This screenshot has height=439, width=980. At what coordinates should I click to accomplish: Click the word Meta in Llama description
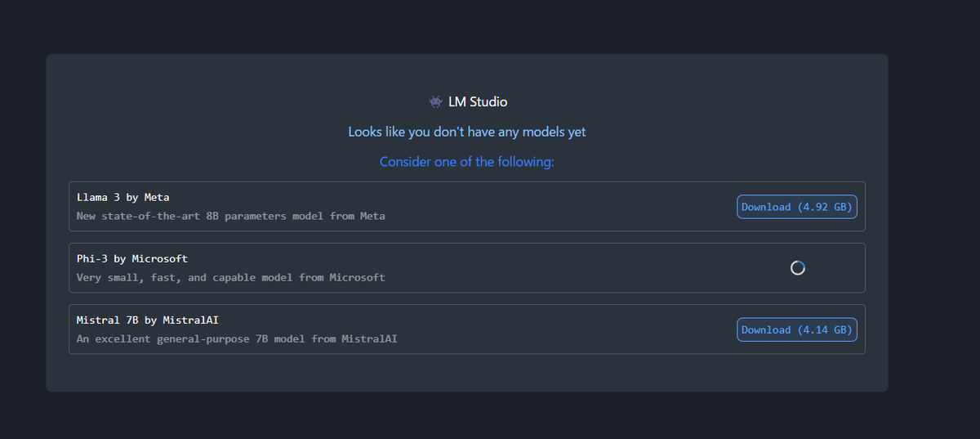coord(372,217)
